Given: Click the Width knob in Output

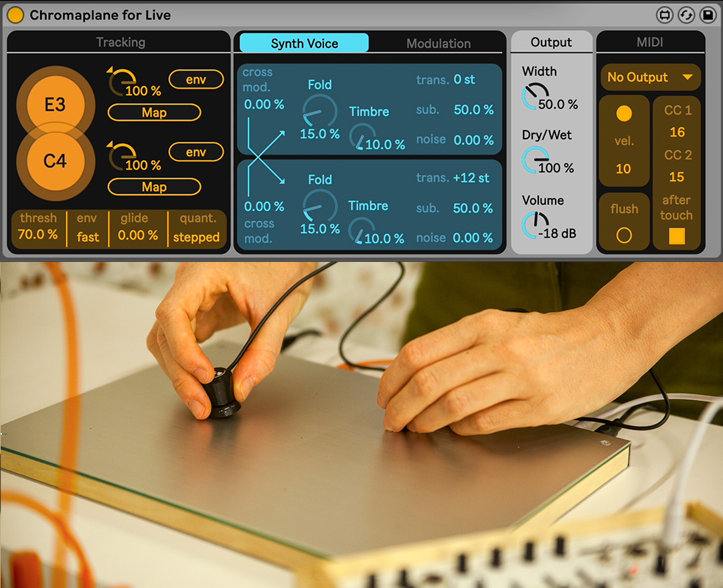Looking at the screenshot, I should (x=534, y=95).
